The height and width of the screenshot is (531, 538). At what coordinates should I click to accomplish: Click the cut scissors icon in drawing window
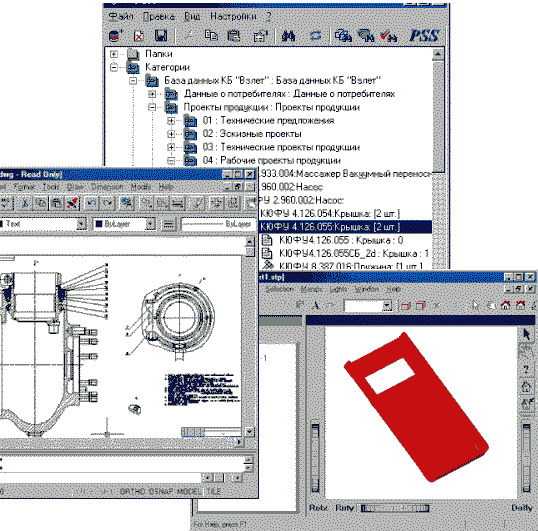point(25,203)
